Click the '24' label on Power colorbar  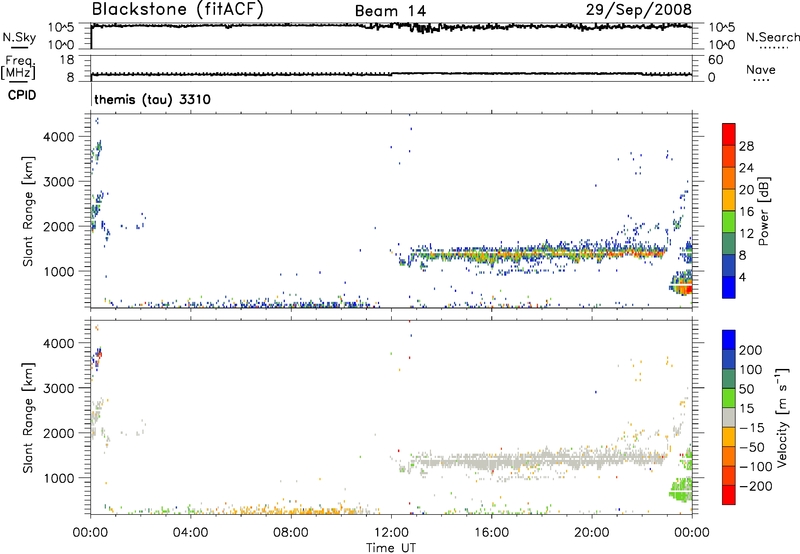746,168
